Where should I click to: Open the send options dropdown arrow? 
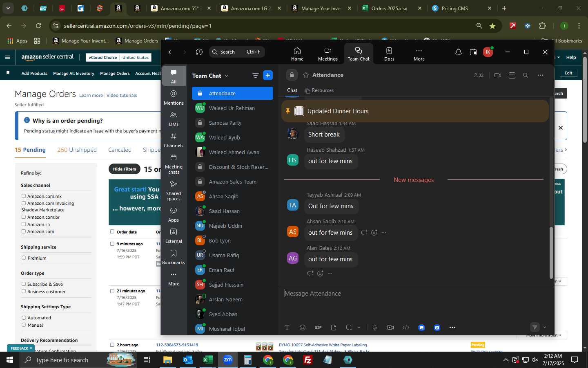pyautogui.click(x=545, y=327)
